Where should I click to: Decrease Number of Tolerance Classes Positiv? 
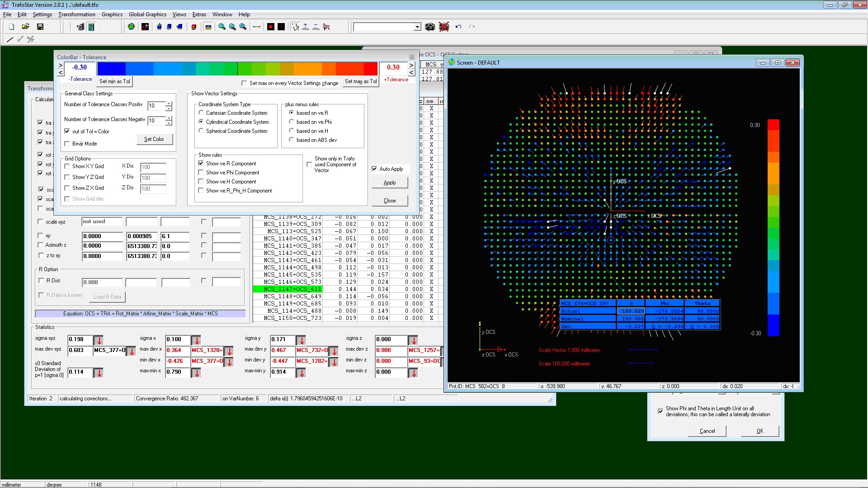point(169,108)
